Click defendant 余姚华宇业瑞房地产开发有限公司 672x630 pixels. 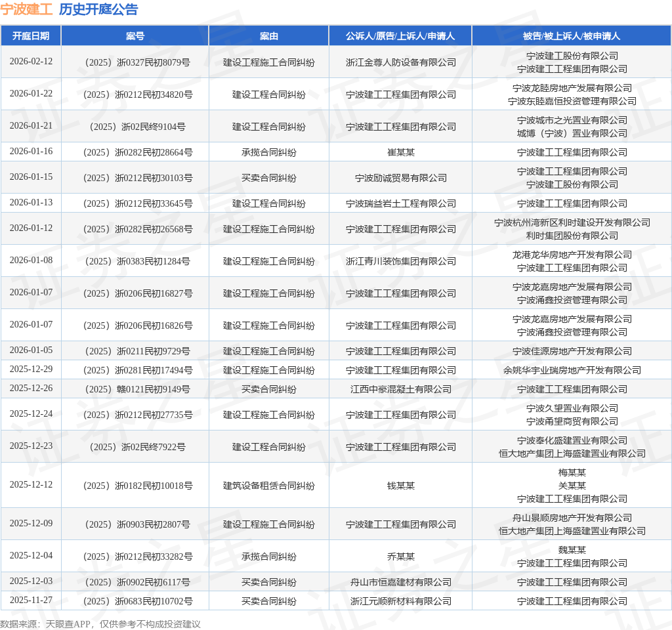[x=572, y=370]
